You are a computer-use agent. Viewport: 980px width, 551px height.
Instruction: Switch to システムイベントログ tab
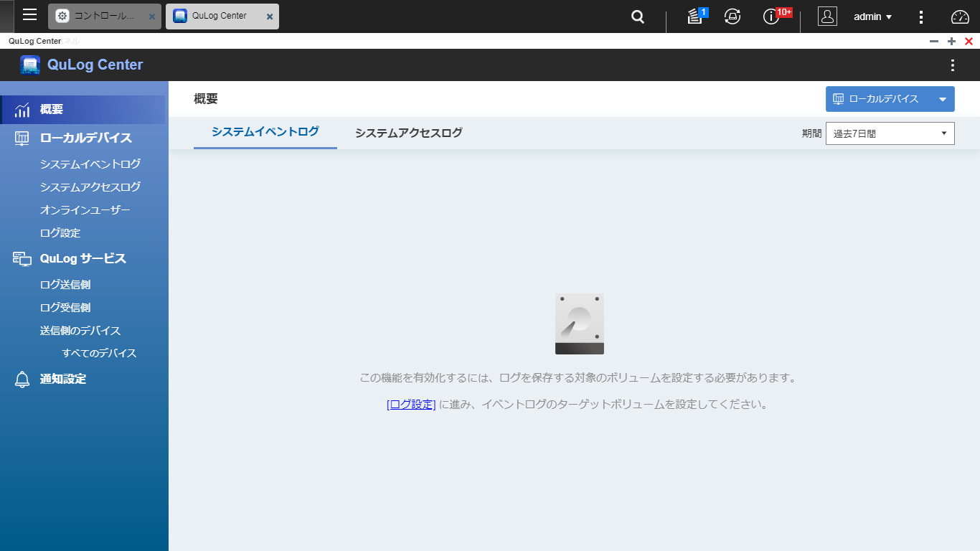[x=265, y=132]
